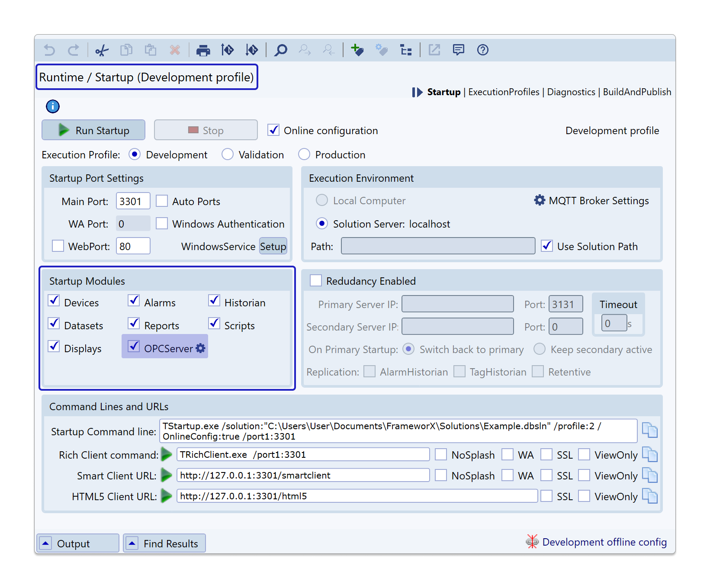Viewport: 710px width, 588px height.
Task: Open the Diagnostics tab
Action: point(571,92)
